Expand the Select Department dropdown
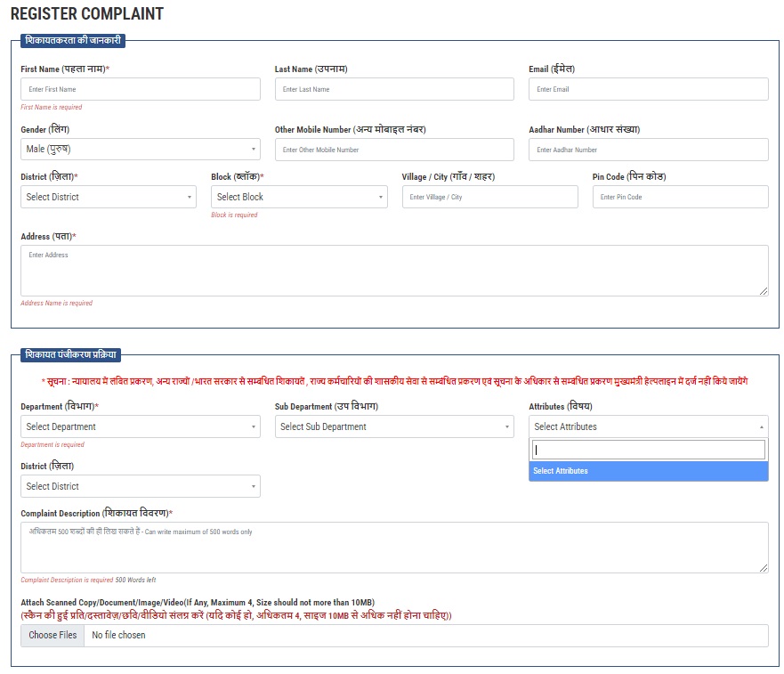This screenshot has width=784, height=674. 140,426
